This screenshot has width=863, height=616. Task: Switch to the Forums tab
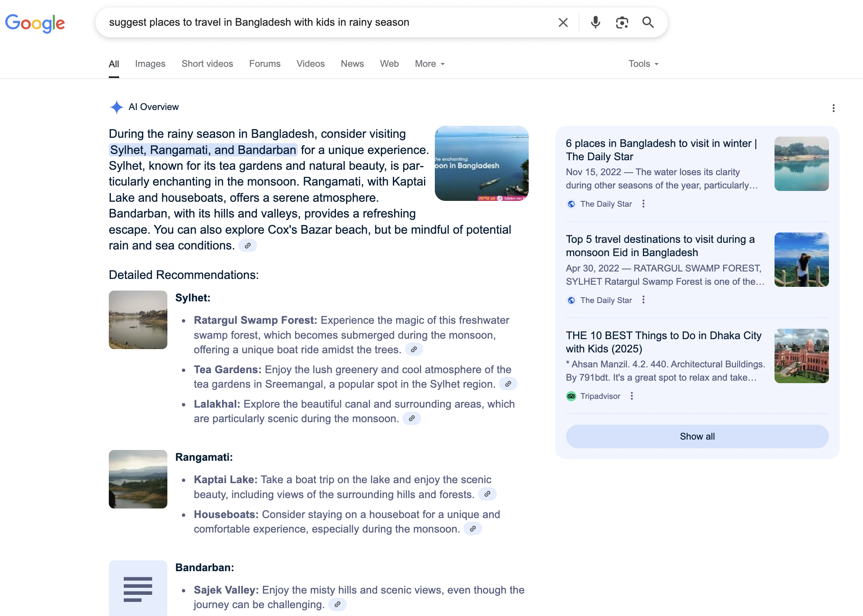click(265, 64)
